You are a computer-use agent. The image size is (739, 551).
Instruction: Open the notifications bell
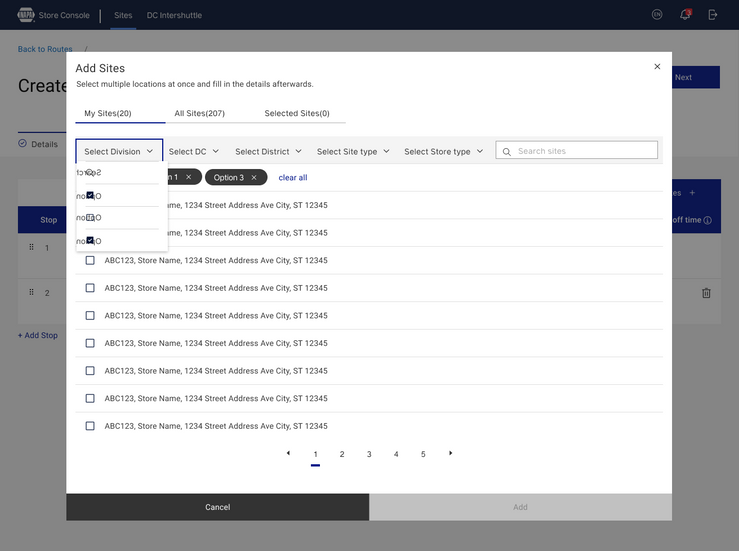[x=685, y=15]
